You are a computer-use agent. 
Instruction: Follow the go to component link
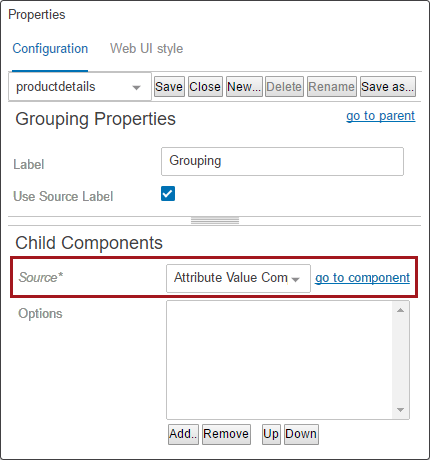click(362, 278)
